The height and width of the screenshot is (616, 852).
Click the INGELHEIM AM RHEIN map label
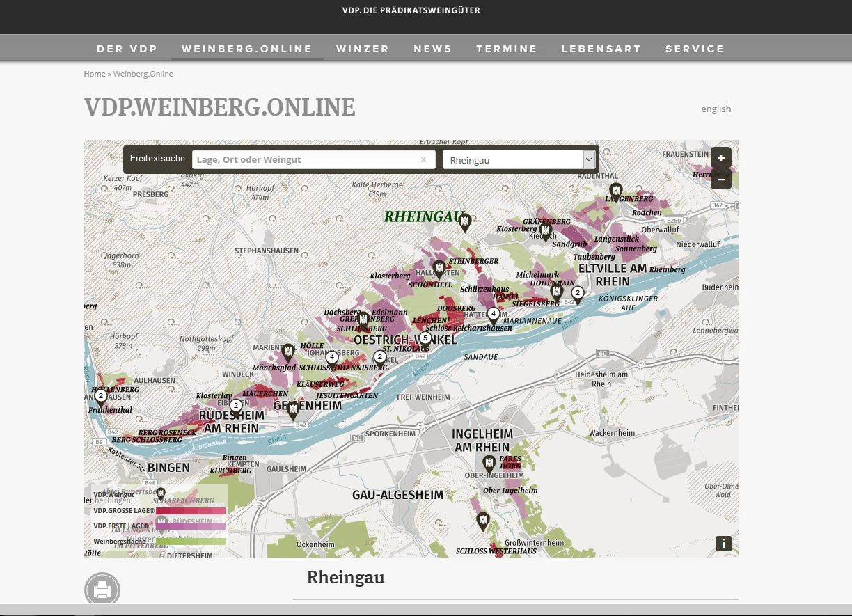coord(482,441)
